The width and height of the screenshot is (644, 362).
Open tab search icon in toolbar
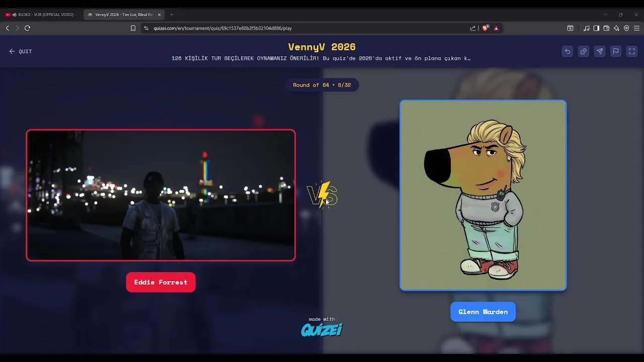click(570, 28)
